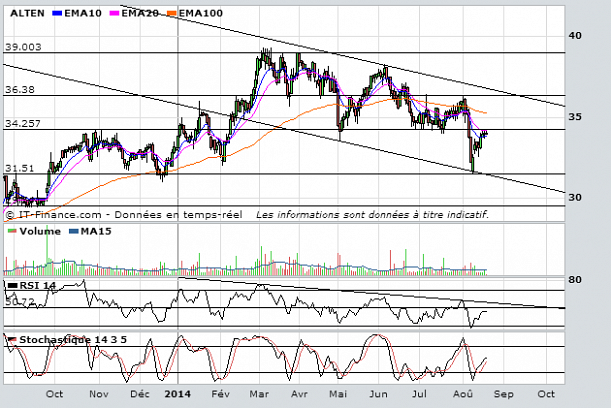This screenshot has height=408, width=611.
Task: Click the RSI axis value 80
Action: click(x=575, y=279)
